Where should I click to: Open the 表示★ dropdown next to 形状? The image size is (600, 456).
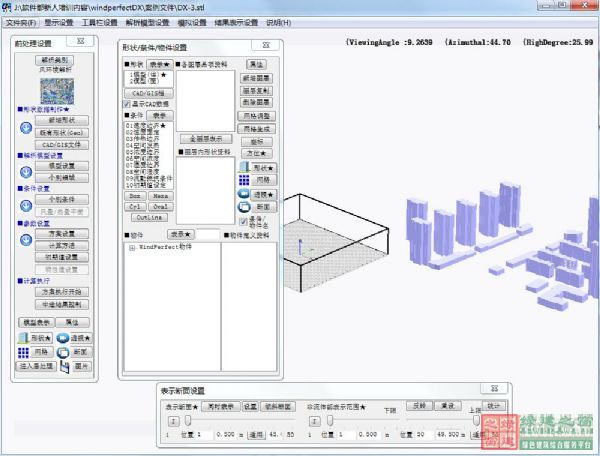tap(158, 64)
